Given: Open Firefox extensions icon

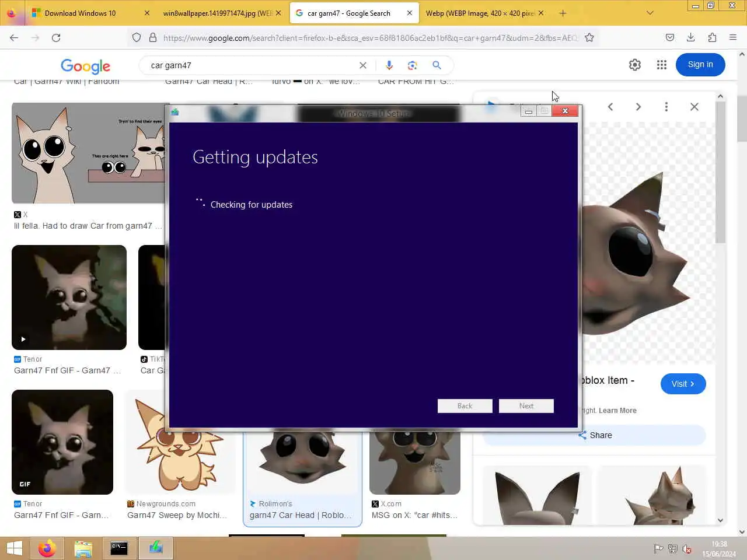Looking at the screenshot, I should (712, 38).
